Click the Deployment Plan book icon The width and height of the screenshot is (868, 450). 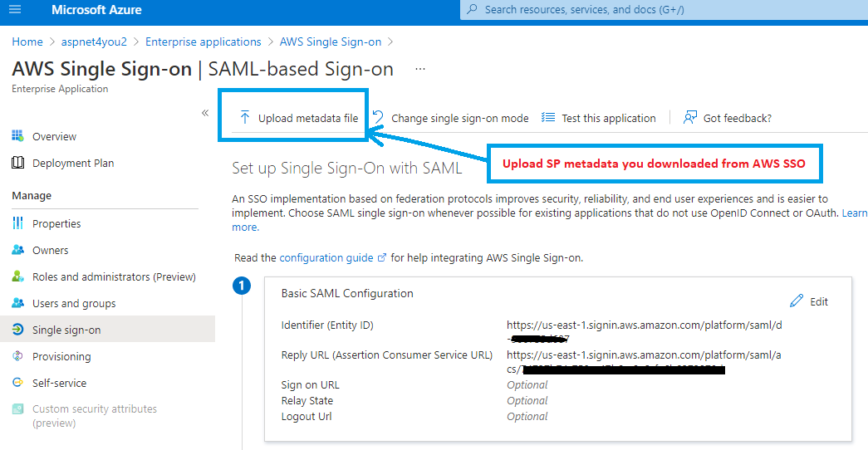[18, 163]
